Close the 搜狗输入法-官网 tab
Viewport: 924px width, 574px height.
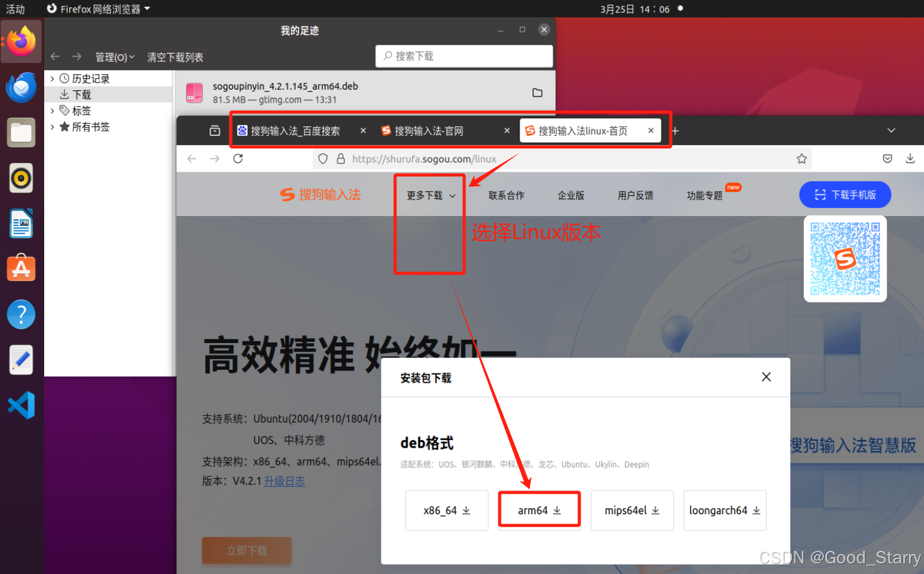pyautogui.click(x=507, y=131)
